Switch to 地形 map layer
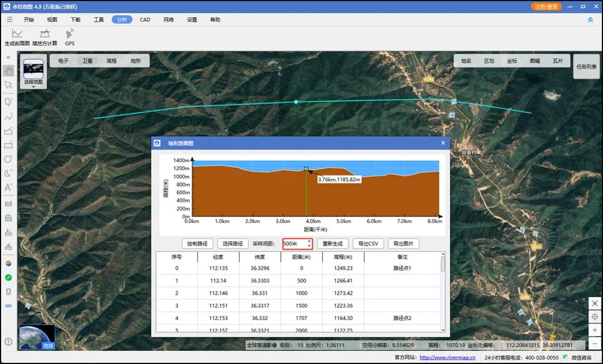Viewport: 603px width, 364px height. click(x=136, y=61)
